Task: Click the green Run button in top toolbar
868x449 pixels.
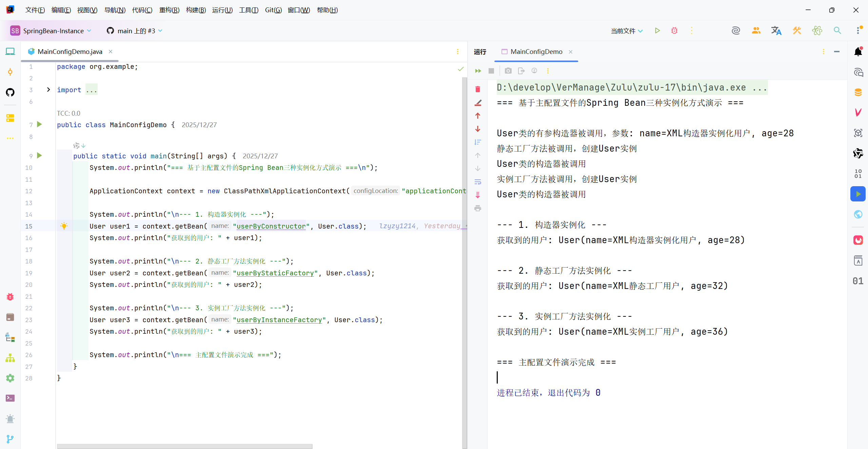Action: 657,31
